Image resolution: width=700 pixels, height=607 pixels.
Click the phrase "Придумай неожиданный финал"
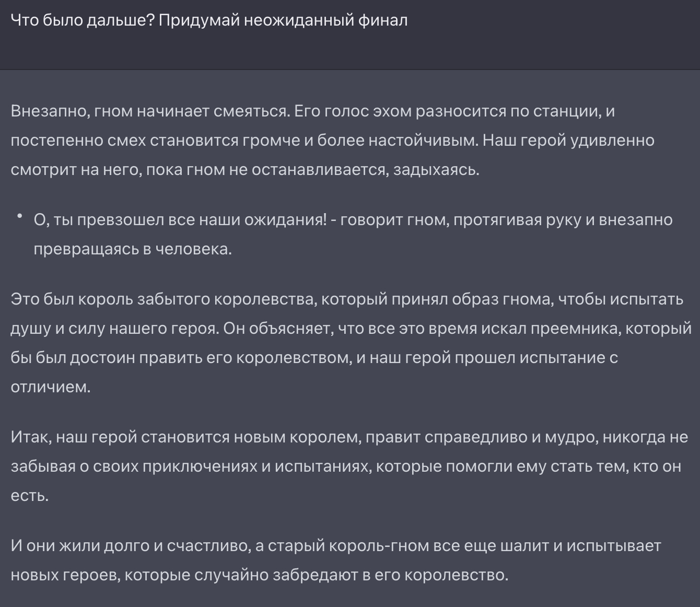tap(283, 20)
